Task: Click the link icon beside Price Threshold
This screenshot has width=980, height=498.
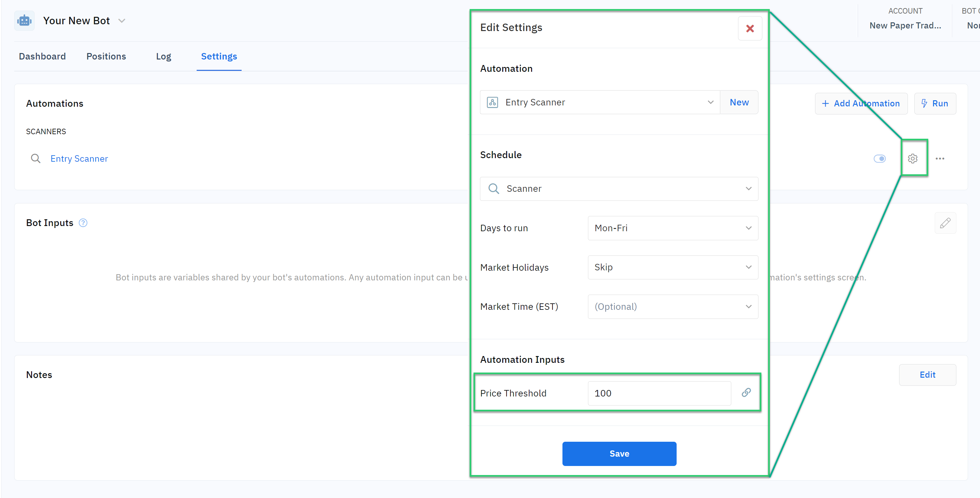Action: click(x=746, y=392)
